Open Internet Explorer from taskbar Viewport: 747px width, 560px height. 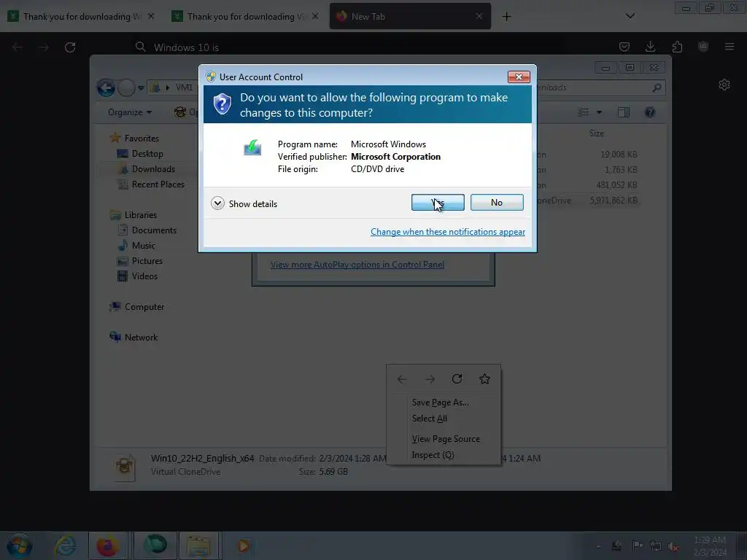coord(64,545)
